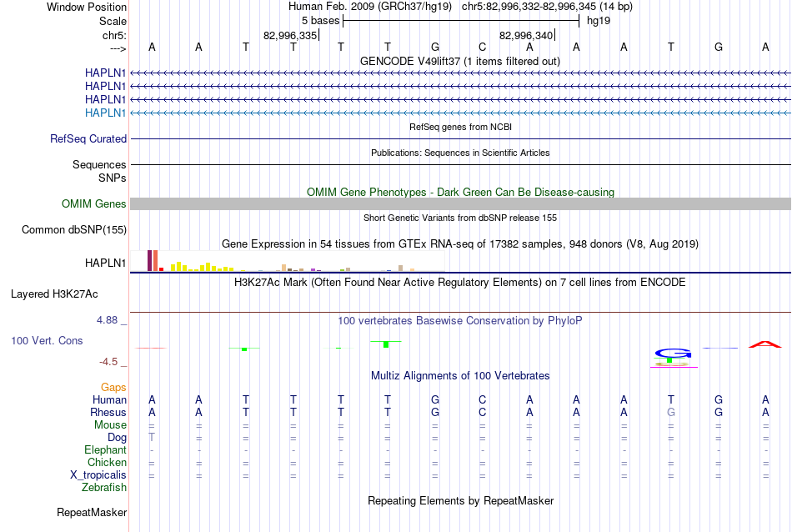Click the gray OMIM Genes item bar
This screenshot has height=532, width=792.
[460, 204]
